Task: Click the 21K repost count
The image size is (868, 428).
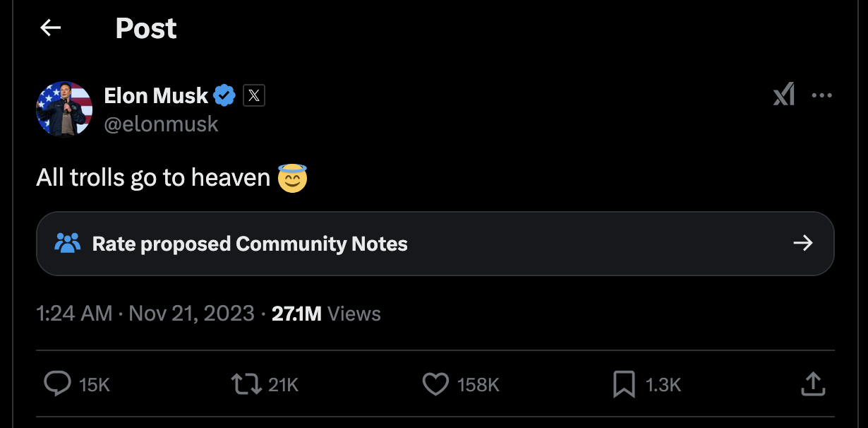Action: pos(284,385)
